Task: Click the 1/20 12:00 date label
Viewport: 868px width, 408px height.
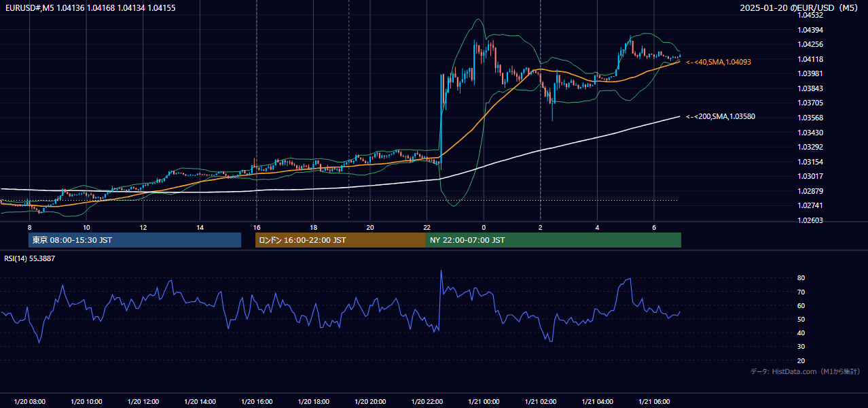Action: [143, 402]
